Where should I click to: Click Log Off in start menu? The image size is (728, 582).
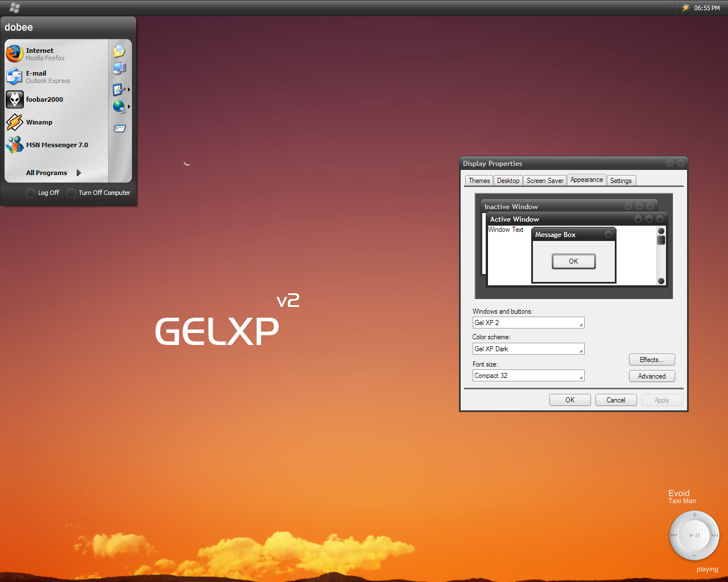(x=43, y=193)
